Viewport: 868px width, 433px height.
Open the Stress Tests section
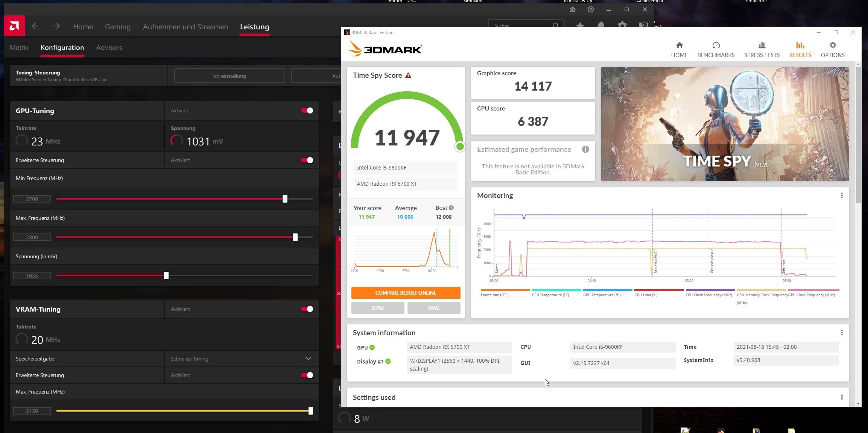(762, 49)
